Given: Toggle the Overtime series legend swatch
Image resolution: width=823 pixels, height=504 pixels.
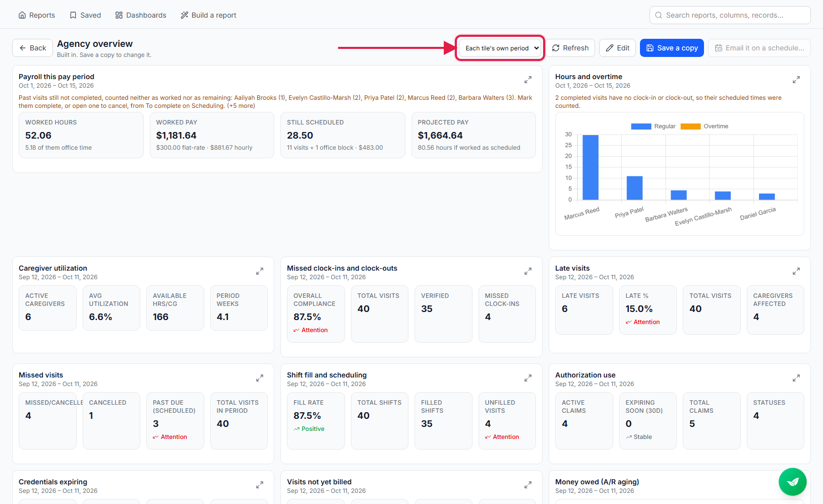Looking at the screenshot, I should 690,127.
